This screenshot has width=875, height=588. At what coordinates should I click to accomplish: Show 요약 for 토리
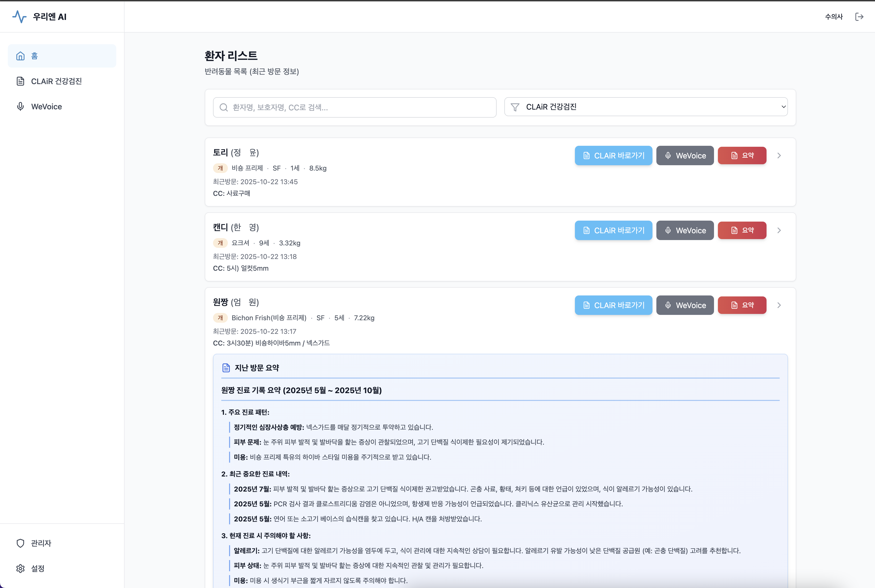(742, 155)
